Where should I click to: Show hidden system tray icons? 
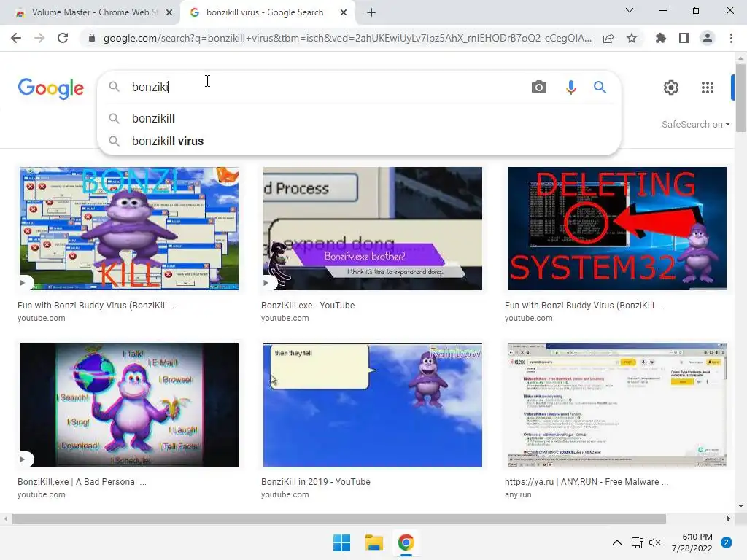coord(617,542)
